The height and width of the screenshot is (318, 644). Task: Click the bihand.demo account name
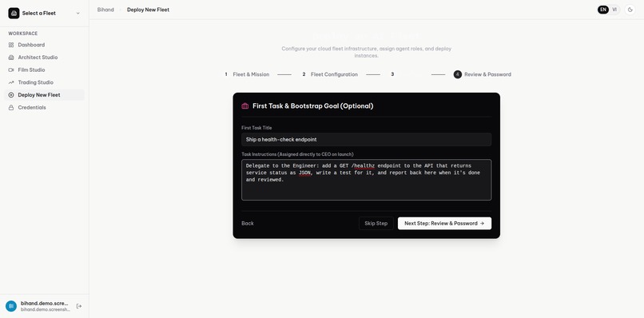[x=45, y=303]
